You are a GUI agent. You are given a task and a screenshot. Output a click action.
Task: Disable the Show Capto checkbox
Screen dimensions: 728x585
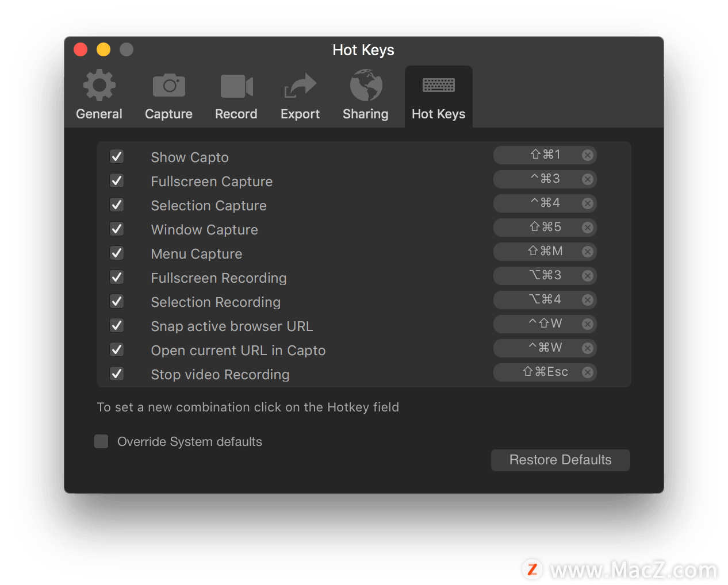117,156
